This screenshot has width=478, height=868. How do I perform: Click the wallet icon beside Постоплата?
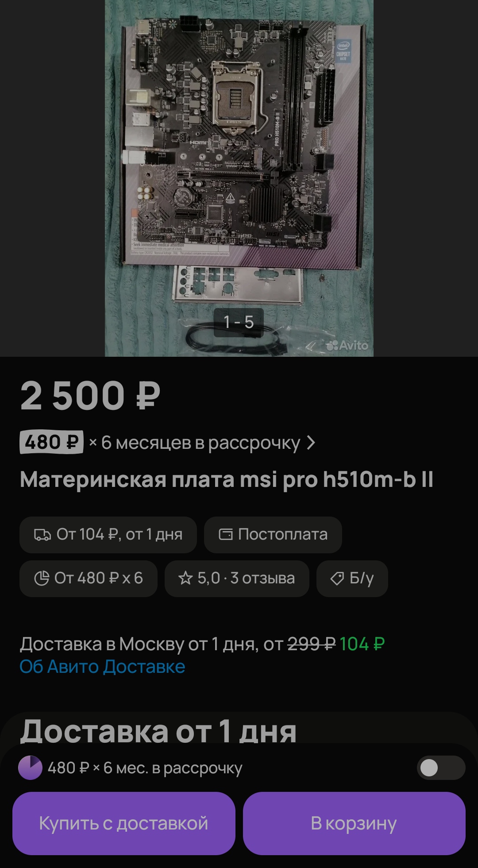click(x=226, y=535)
